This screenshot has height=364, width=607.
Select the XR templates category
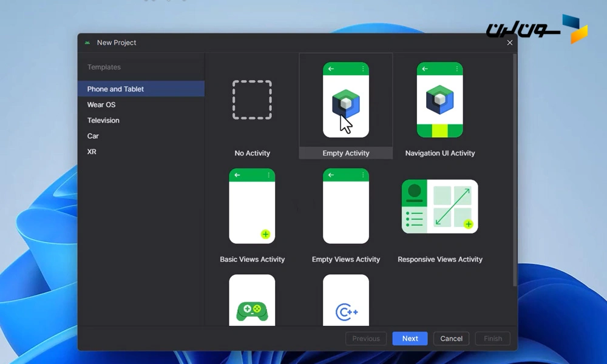[x=92, y=152]
